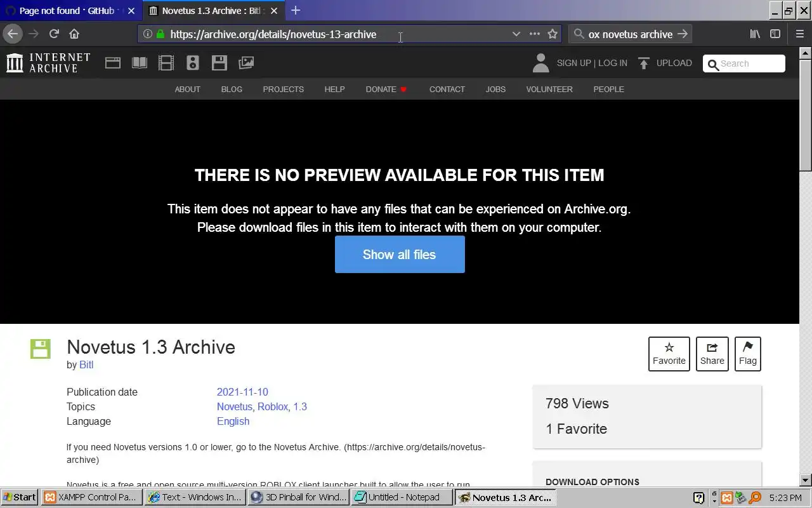812x508 pixels.
Task: Click the green padlock security icon
Action: tap(160, 34)
